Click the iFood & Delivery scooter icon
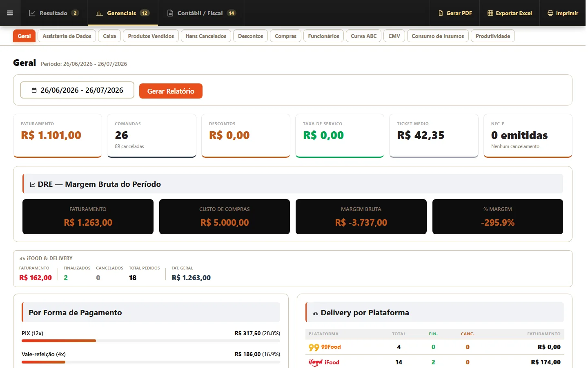588x368 pixels. [22, 258]
